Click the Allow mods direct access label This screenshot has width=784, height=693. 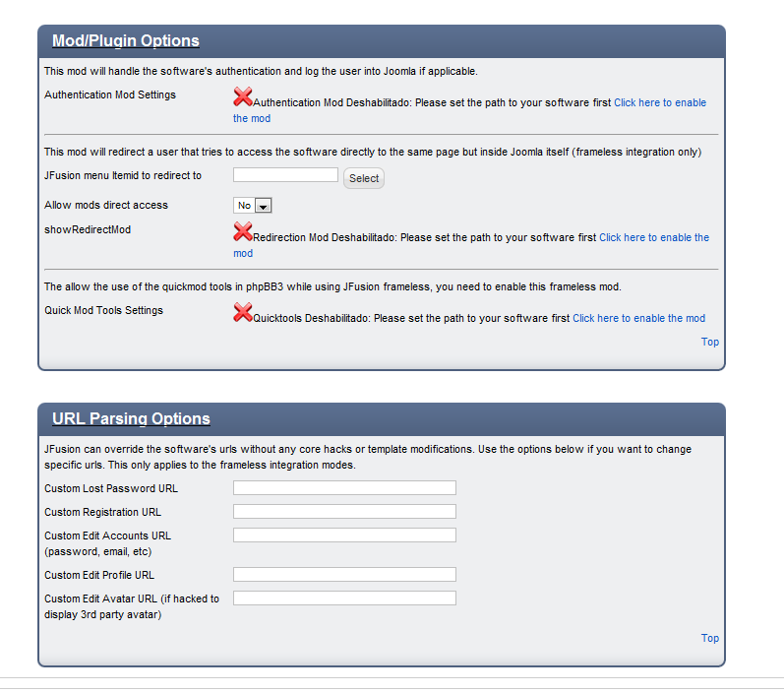pyautogui.click(x=106, y=206)
